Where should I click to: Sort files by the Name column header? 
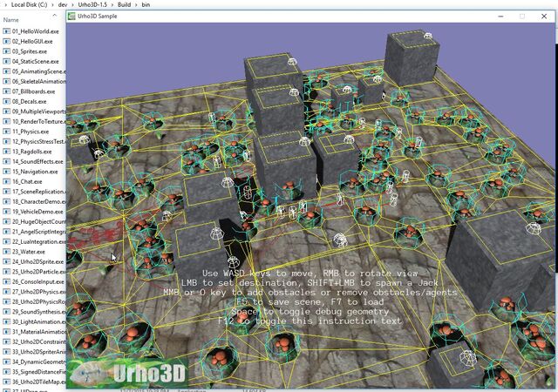(x=11, y=20)
